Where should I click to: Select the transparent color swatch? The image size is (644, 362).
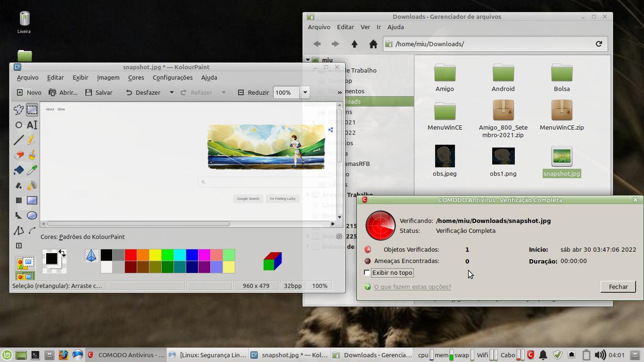(x=91, y=255)
